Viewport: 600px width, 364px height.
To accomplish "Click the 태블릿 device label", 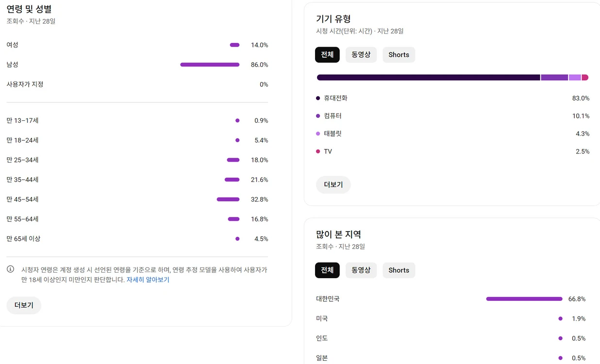I will tap(333, 133).
